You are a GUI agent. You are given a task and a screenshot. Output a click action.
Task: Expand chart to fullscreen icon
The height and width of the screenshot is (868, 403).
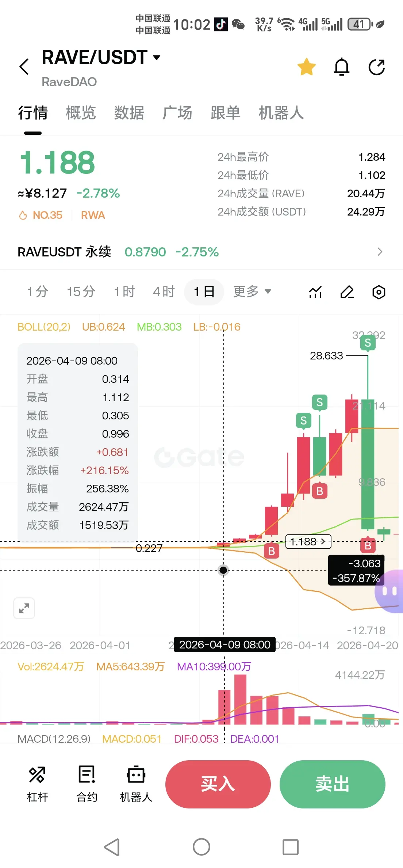point(24,608)
